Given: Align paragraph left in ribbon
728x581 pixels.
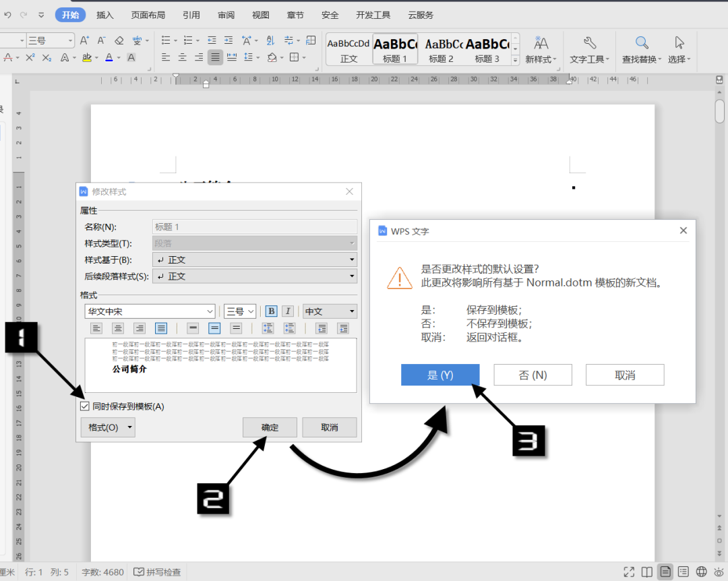Looking at the screenshot, I should click(166, 57).
